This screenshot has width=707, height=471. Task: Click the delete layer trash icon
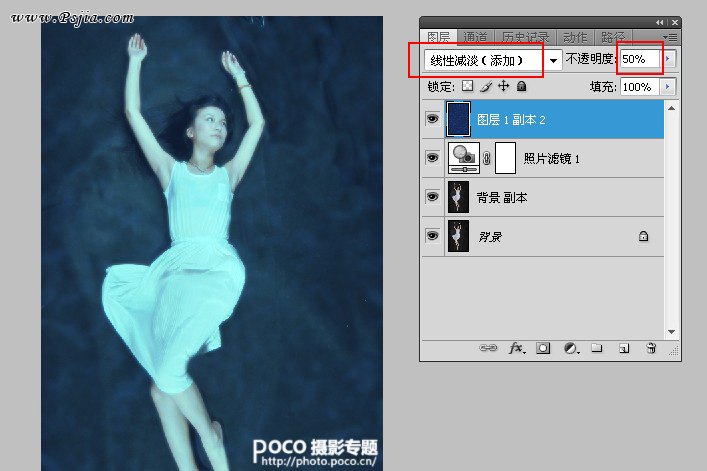point(650,348)
